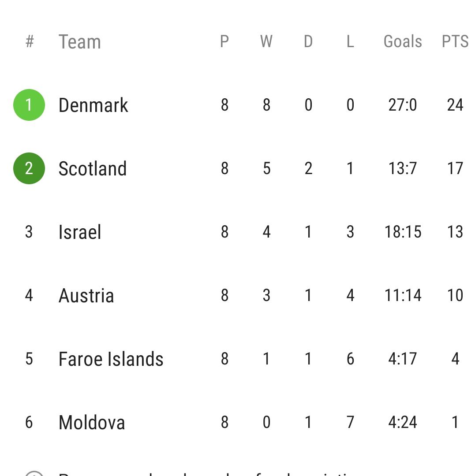This screenshot has height=476, width=475.
Task: Click the L losses column header
Action: pos(350,41)
